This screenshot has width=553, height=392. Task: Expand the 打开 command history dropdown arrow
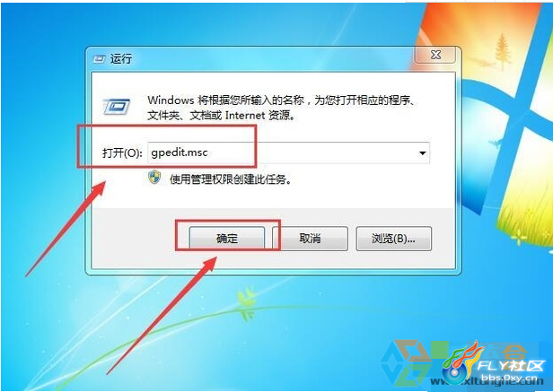tap(422, 153)
